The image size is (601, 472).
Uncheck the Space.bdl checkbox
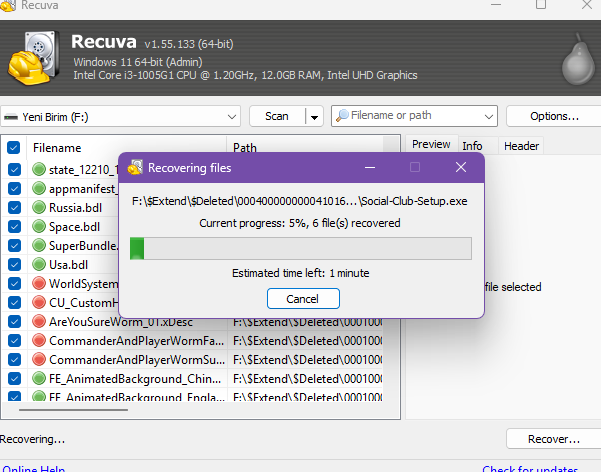pyautogui.click(x=15, y=226)
